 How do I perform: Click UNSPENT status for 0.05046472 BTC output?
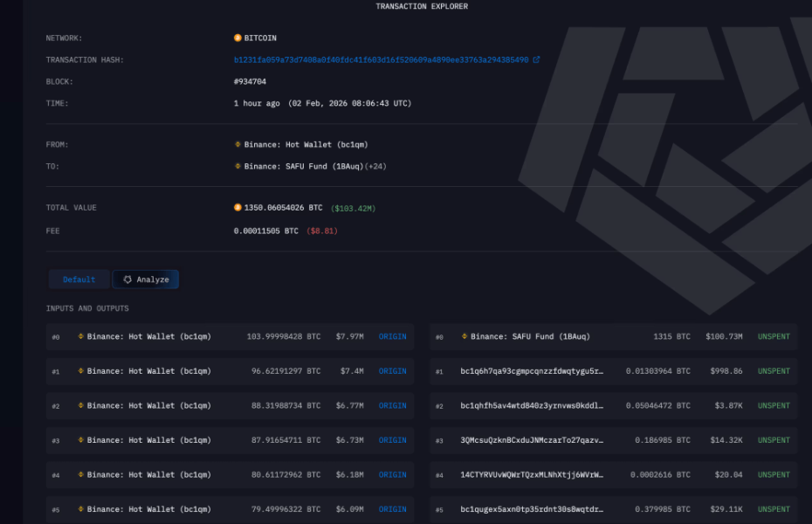tap(774, 406)
